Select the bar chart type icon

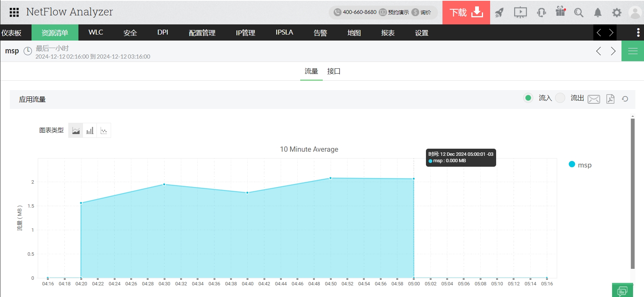[x=90, y=131]
